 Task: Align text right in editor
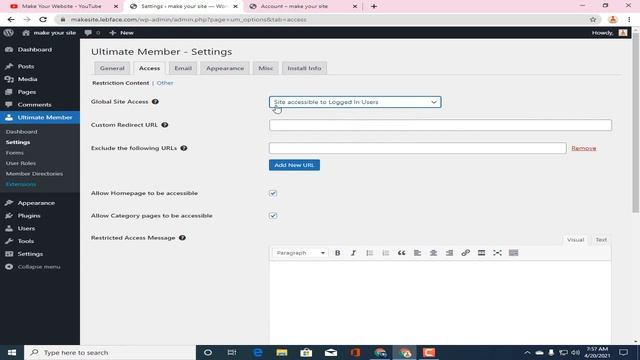point(449,253)
